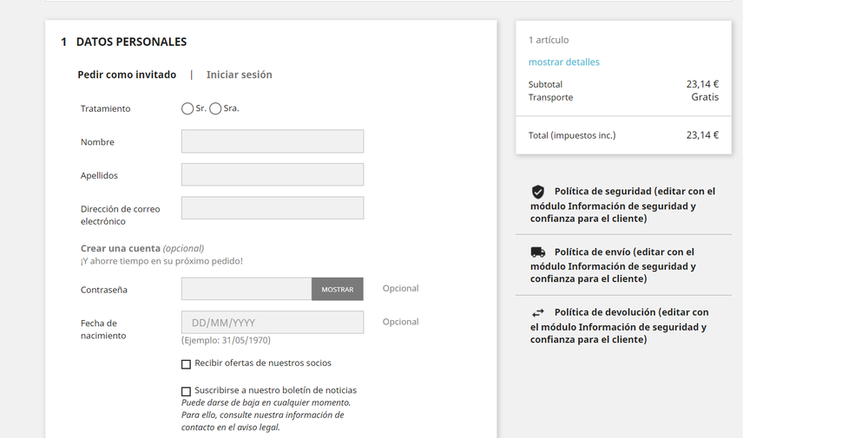The image size is (868, 438).
Task: Click the Fecha de nacimiento date field
Action: 273,323
